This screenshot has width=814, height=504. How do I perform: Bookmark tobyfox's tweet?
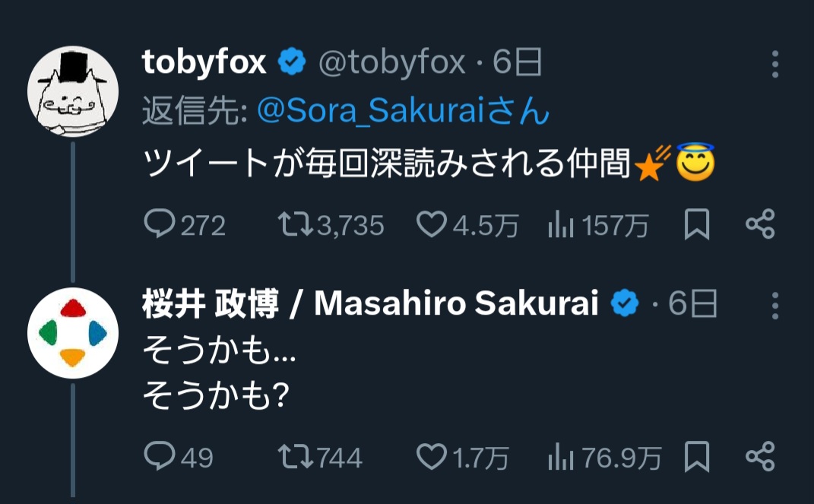(696, 226)
